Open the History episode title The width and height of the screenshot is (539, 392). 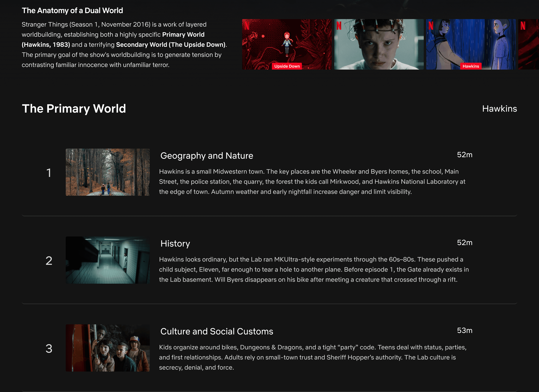click(175, 244)
